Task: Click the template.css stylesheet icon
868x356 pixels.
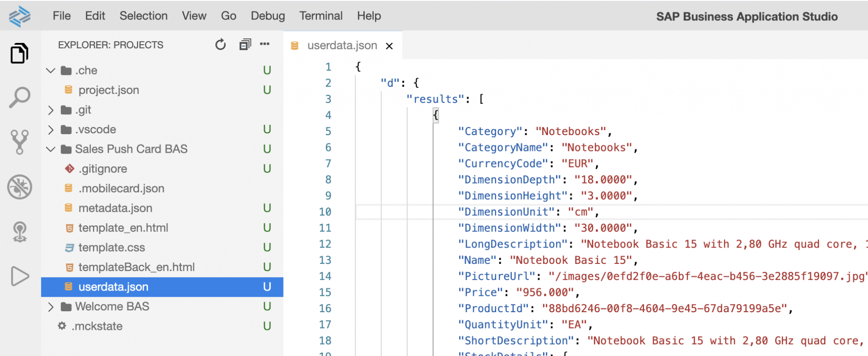Action: (69, 247)
